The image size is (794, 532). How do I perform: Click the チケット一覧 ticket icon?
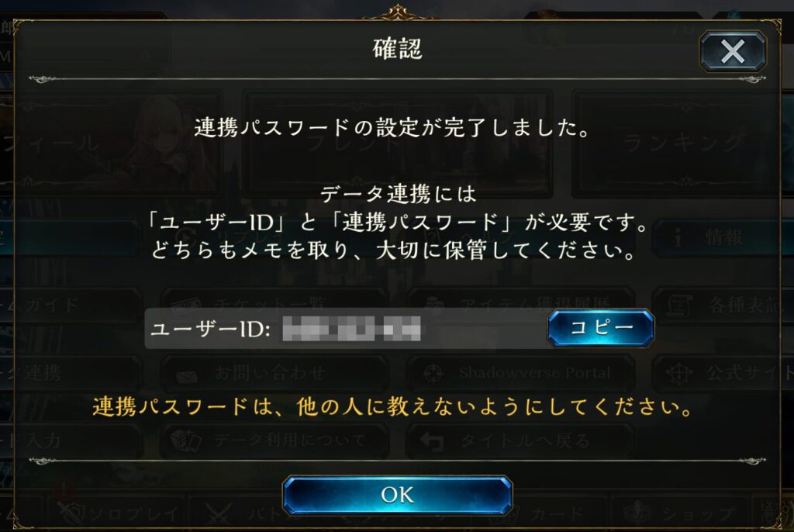186,305
